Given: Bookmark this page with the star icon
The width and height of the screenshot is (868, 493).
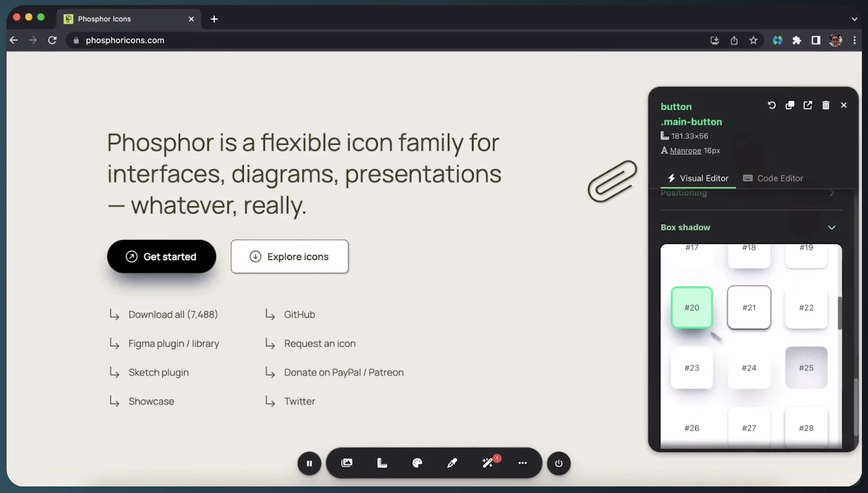Looking at the screenshot, I should [x=754, y=40].
